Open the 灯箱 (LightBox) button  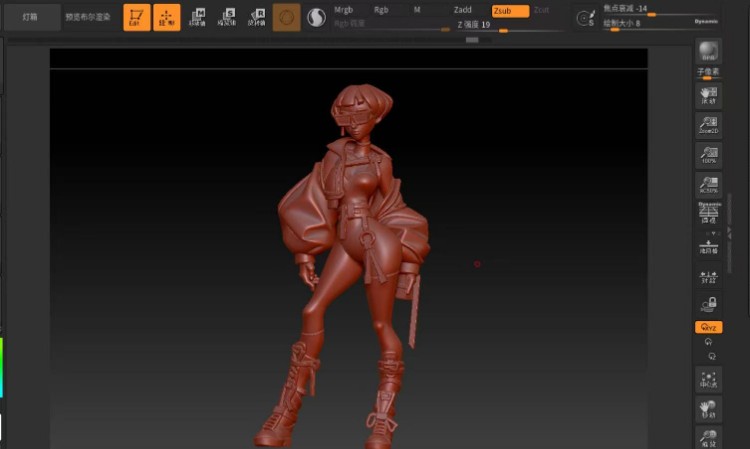tap(30, 17)
